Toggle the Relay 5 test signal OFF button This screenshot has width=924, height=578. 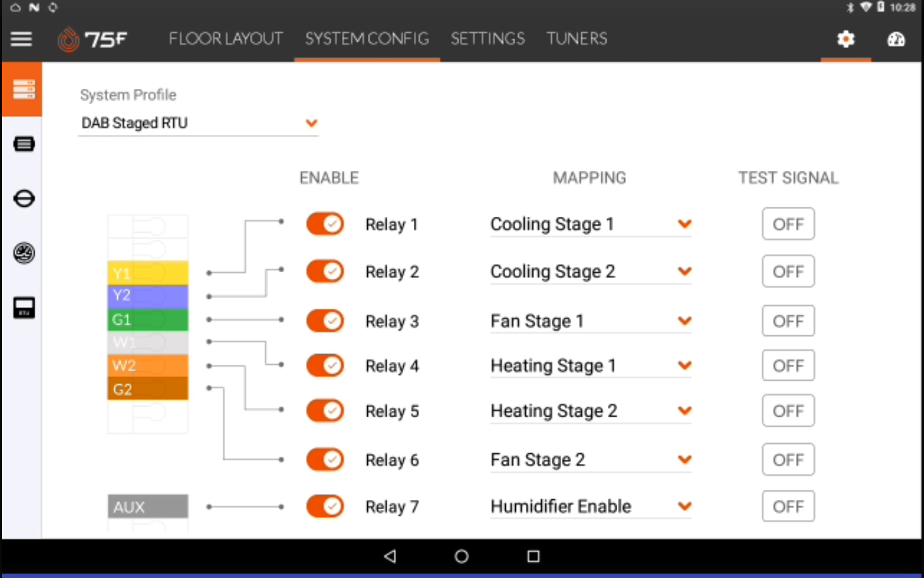pos(788,411)
